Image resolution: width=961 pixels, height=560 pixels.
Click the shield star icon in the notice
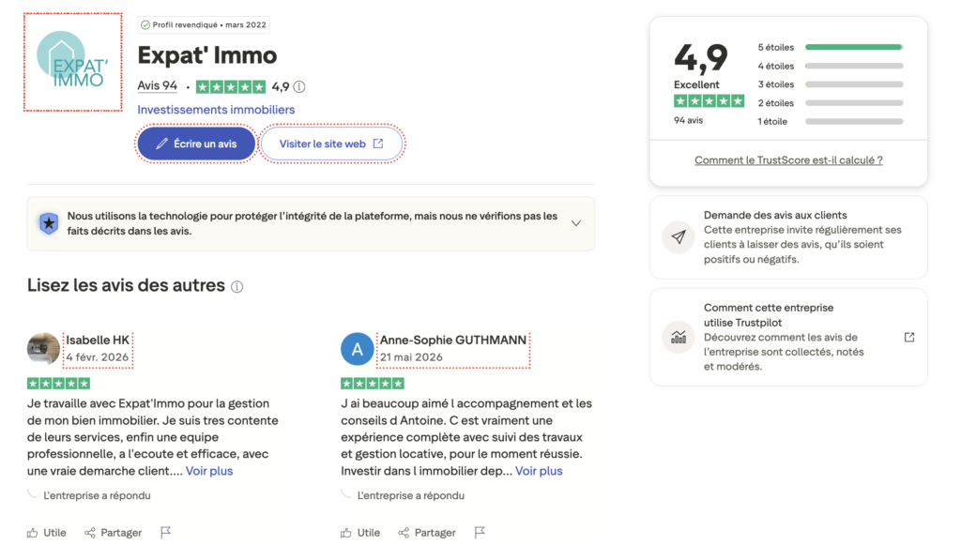pyautogui.click(x=49, y=223)
